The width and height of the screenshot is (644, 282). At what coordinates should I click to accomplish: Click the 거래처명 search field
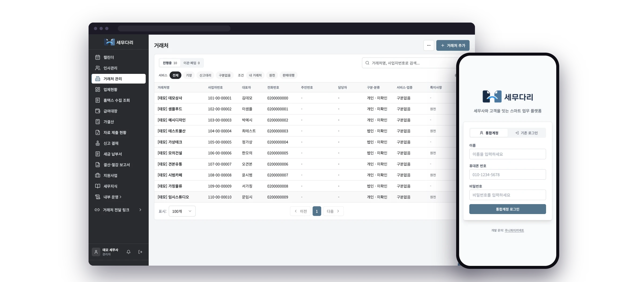click(409, 63)
